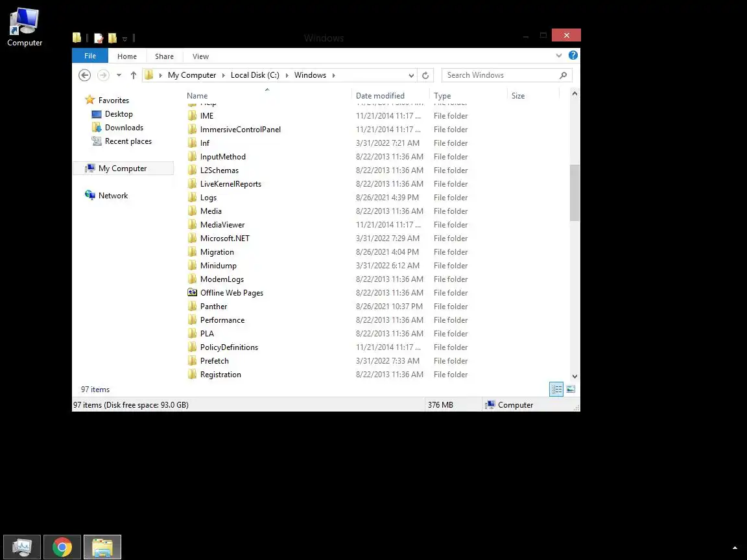Screen dimensions: 747x560
Task: Click the Properties quick access icon
Action: tap(99, 38)
